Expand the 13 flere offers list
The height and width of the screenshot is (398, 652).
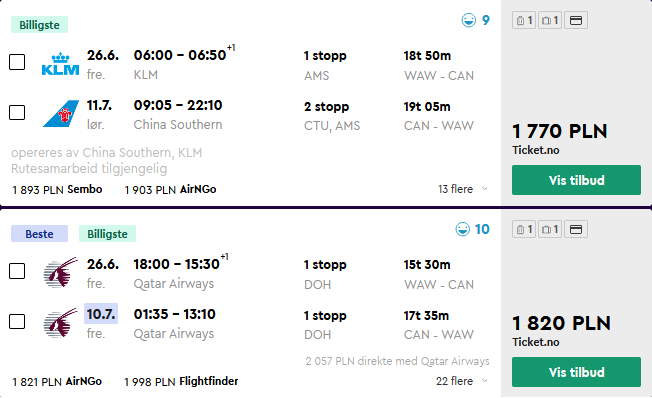coord(462,189)
